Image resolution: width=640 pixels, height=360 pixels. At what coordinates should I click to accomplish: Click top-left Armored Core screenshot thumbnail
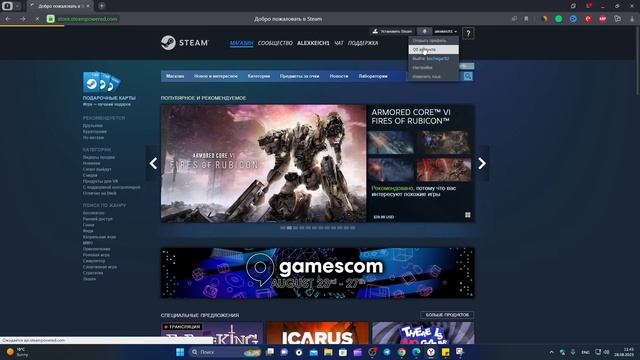(x=391, y=142)
